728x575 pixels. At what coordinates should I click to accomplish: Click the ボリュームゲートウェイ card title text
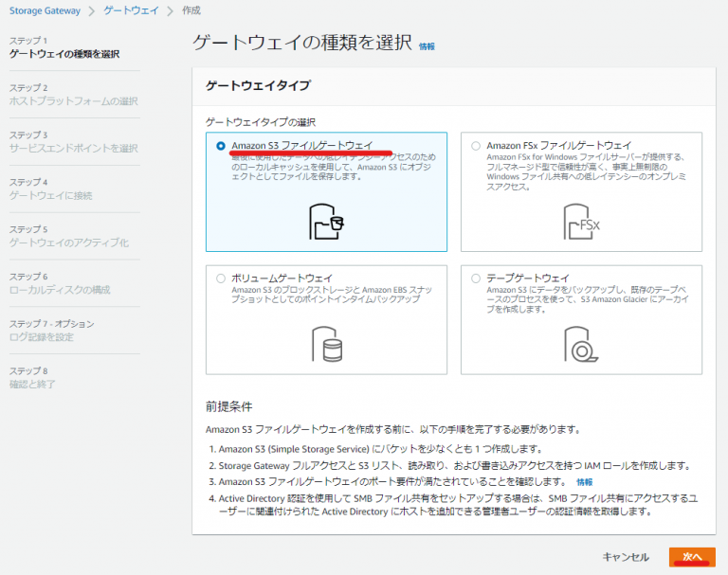pyautogui.click(x=282, y=278)
